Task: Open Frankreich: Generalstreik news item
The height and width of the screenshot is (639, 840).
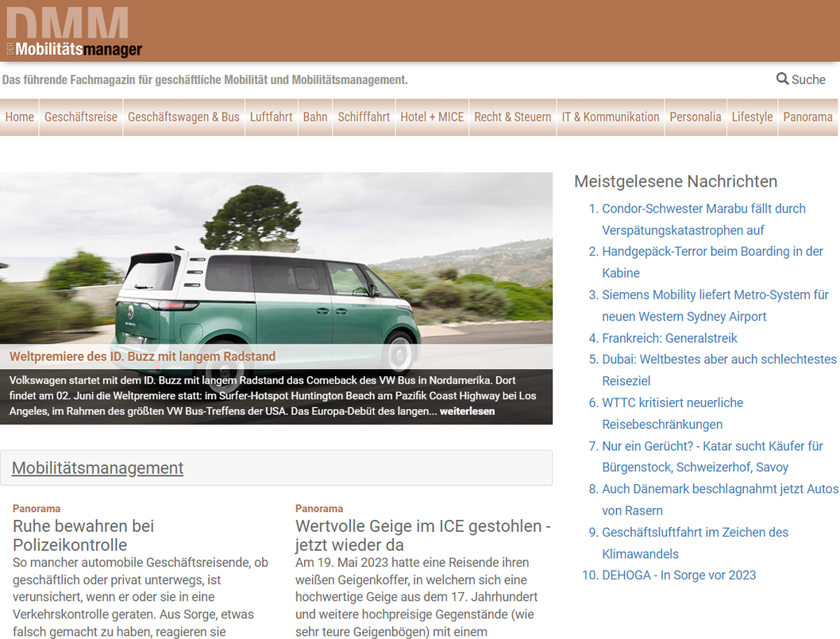Action: [669, 338]
